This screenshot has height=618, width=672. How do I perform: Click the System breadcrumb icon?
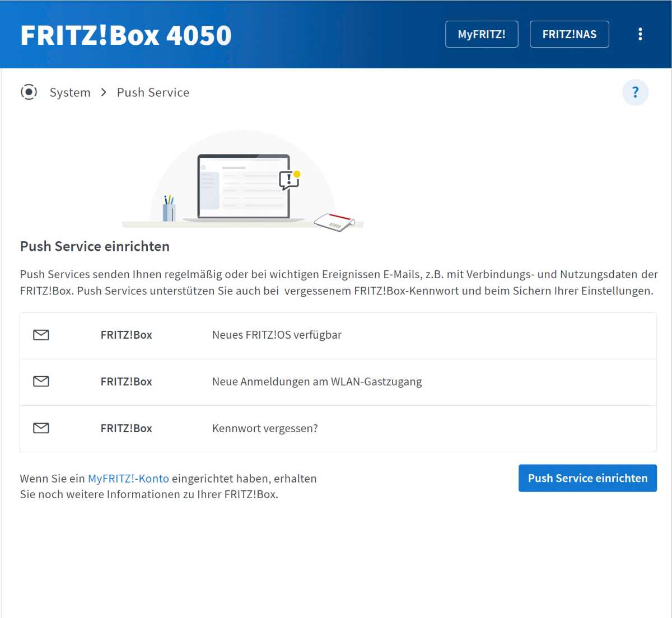point(29,92)
